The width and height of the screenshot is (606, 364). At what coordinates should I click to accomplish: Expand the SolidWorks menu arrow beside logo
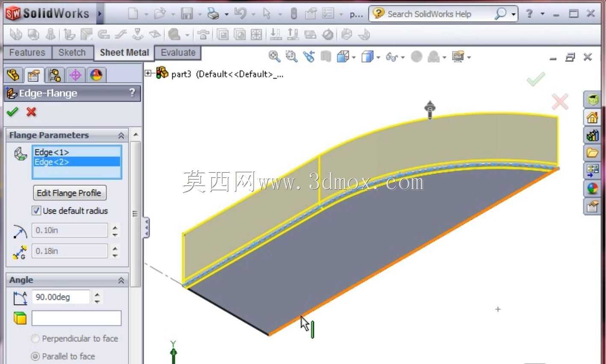(x=100, y=14)
